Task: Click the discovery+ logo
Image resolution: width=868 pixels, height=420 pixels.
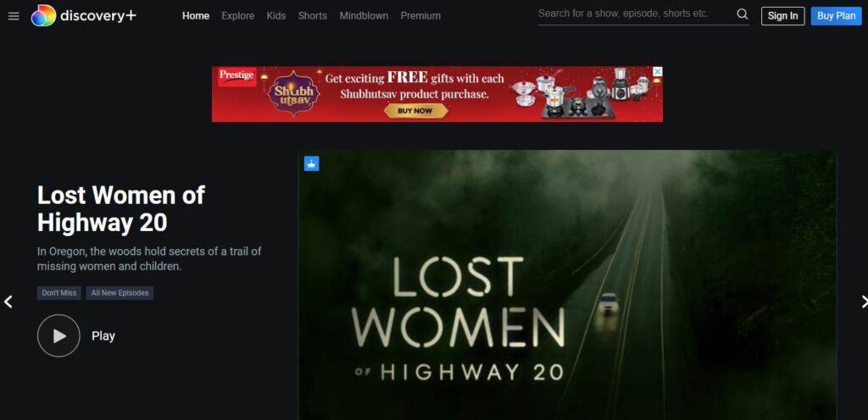Action: 84,15
